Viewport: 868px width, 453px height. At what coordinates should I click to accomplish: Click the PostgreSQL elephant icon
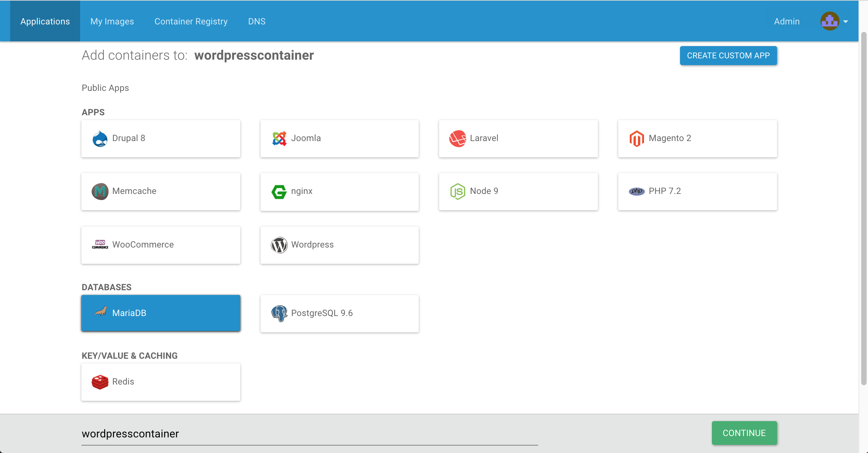[279, 313]
